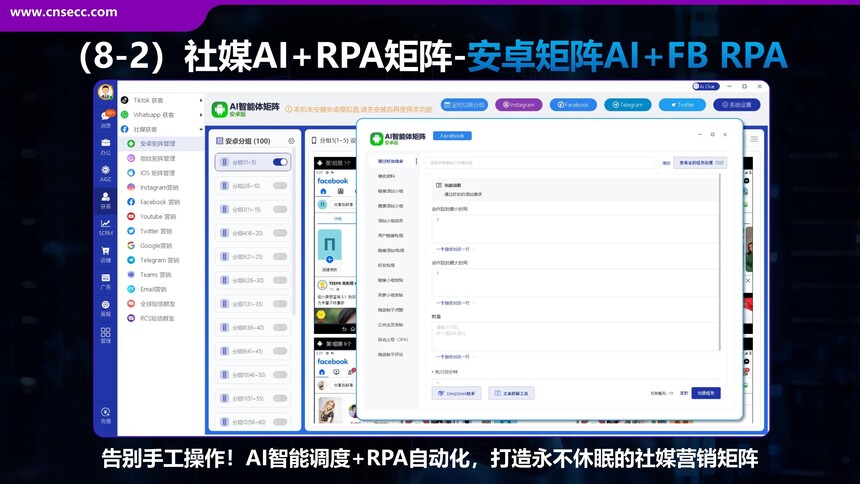Select Facebook 营销 in the navigation tree
Screen dimensions: 860x484
159,202
